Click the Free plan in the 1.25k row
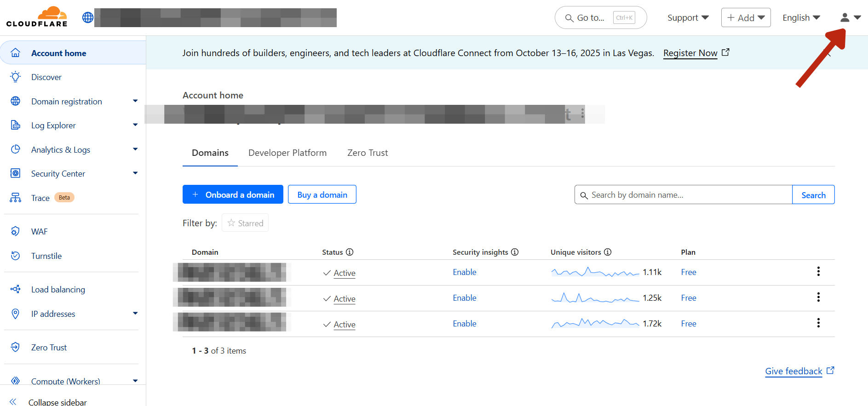This screenshot has width=868, height=406. click(x=689, y=298)
